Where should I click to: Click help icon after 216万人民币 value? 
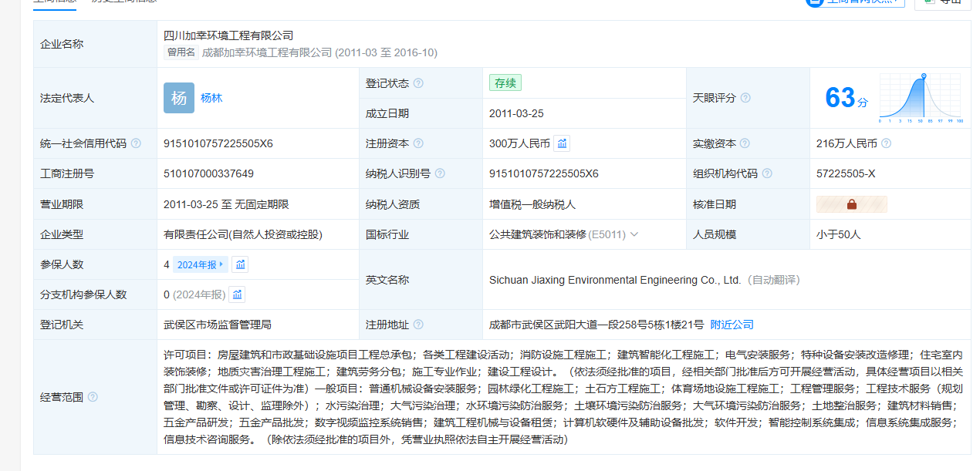click(887, 143)
